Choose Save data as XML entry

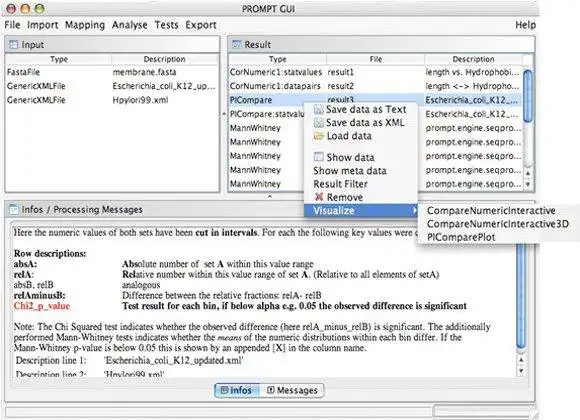[x=361, y=123]
